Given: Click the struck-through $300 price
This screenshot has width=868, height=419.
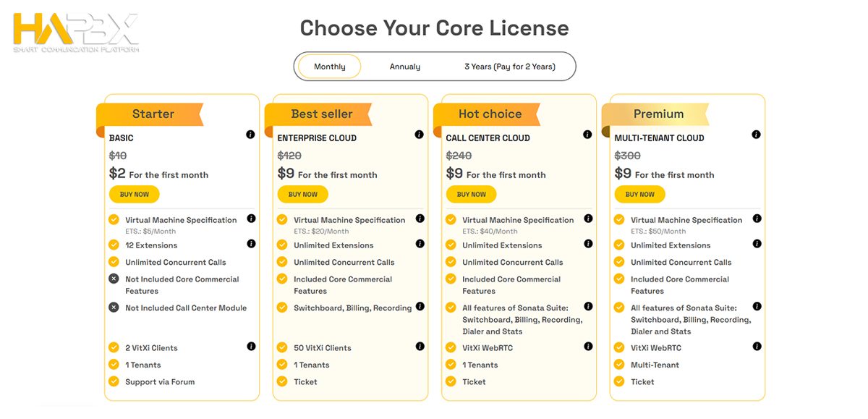Looking at the screenshot, I should 628,156.
